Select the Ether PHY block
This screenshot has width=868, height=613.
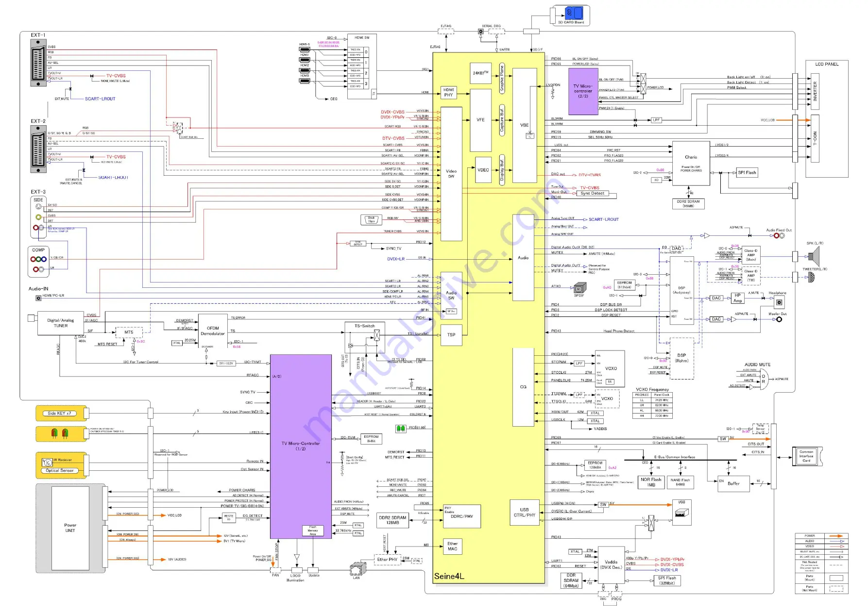click(x=387, y=560)
